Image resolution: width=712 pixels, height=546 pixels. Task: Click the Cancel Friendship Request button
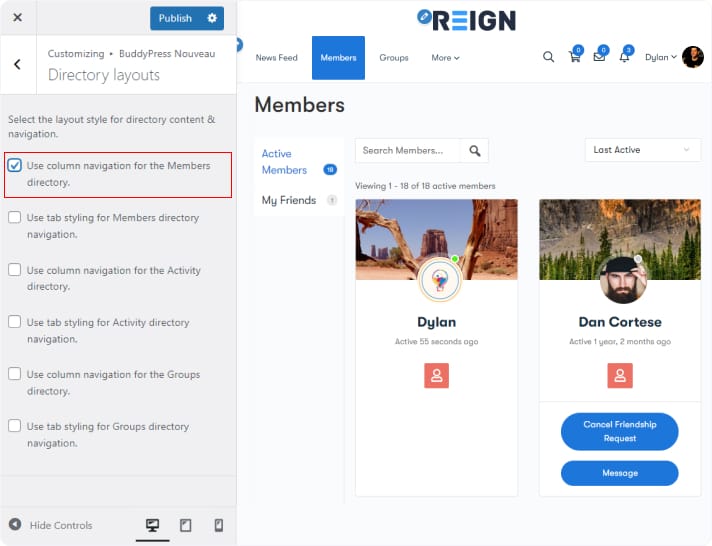pos(619,431)
